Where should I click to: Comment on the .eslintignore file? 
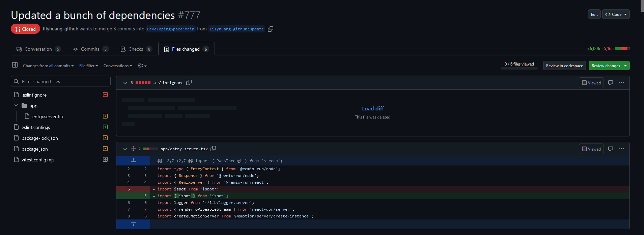(611, 83)
